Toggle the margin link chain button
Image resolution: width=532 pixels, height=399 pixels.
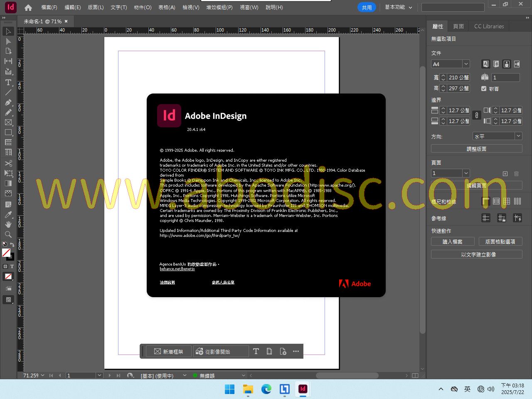[477, 116]
